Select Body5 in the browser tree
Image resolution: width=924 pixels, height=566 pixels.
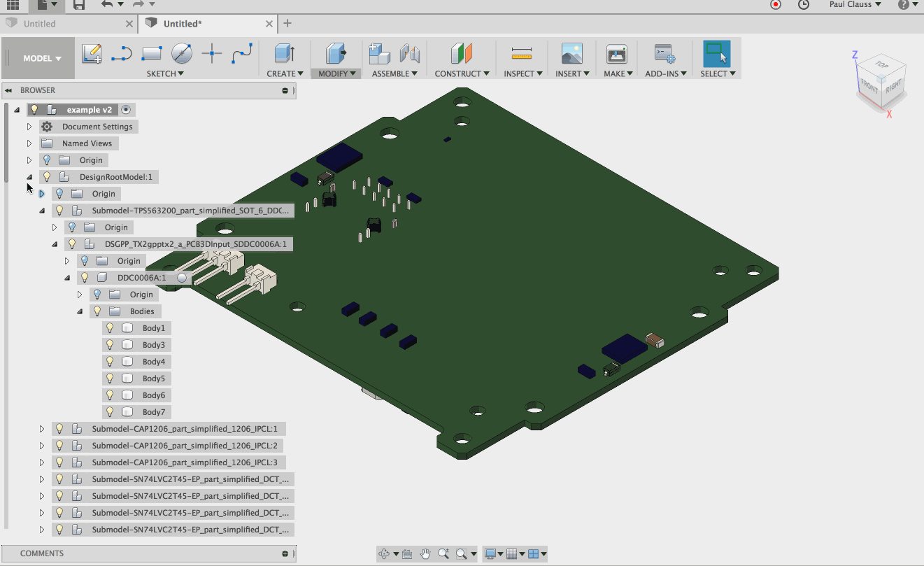click(x=153, y=378)
